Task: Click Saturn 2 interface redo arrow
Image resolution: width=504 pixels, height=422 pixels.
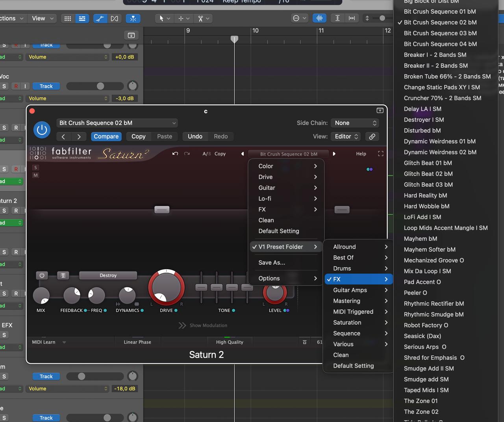Action: click(x=187, y=154)
